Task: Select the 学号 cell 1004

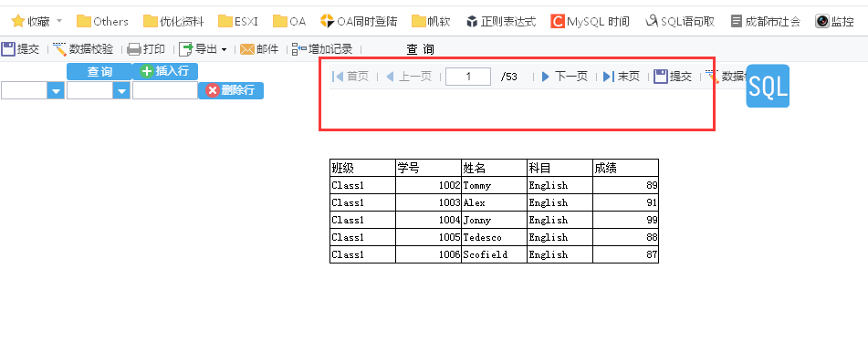Action: coord(428,220)
